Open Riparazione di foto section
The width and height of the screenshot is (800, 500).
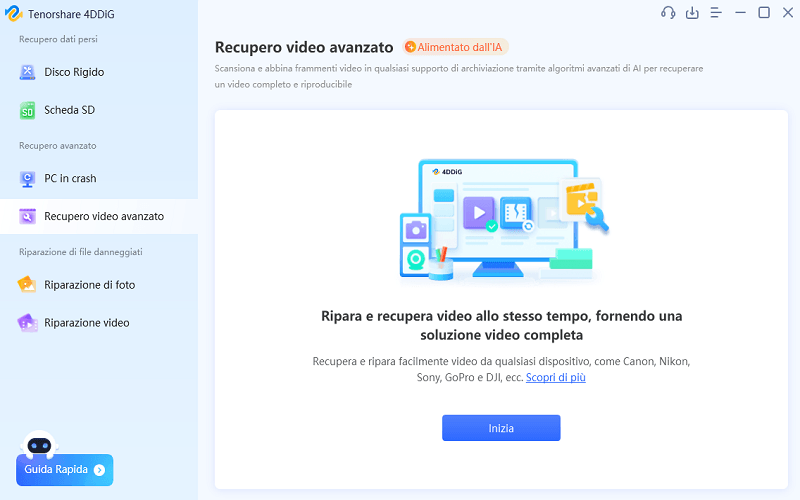(99, 285)
